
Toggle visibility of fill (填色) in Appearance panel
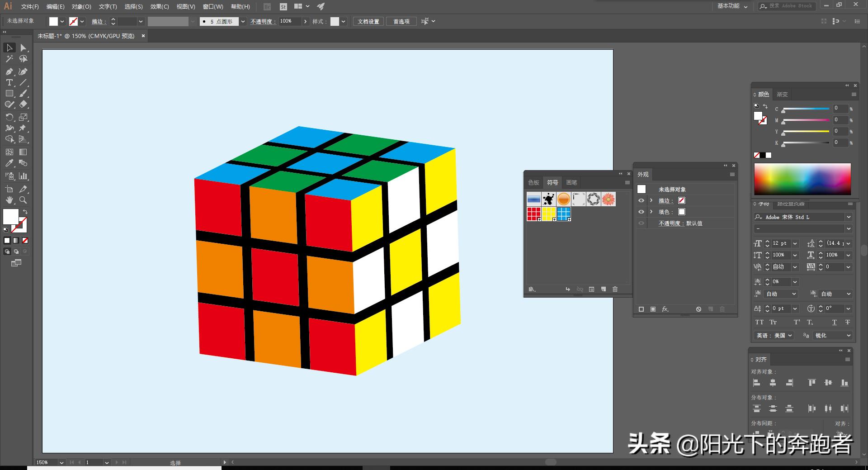click(641, 212)
